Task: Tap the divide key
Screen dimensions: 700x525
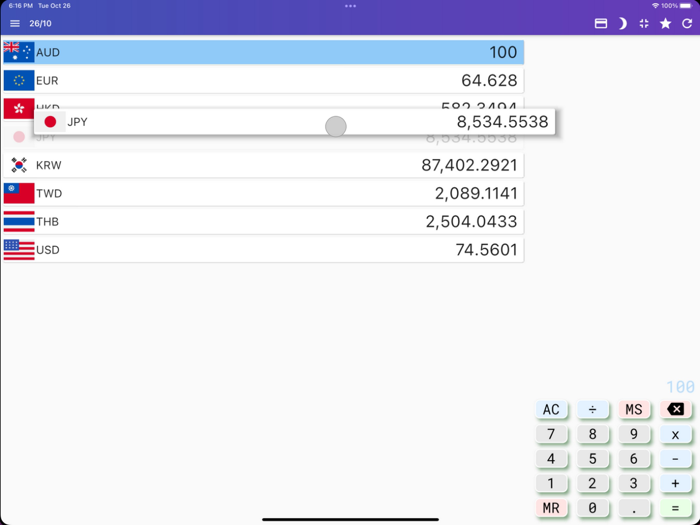Action: (592, 409)
